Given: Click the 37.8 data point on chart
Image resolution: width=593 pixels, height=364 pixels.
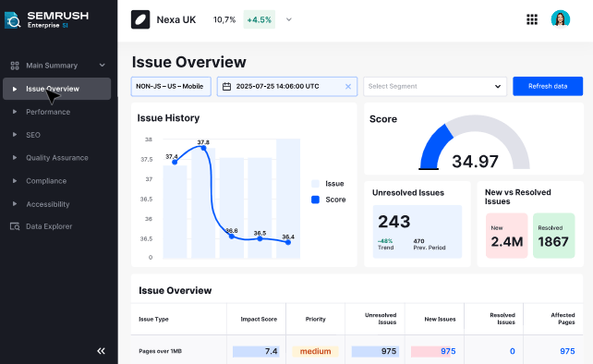Looking at the screenshot, I should tap(203, 148).
